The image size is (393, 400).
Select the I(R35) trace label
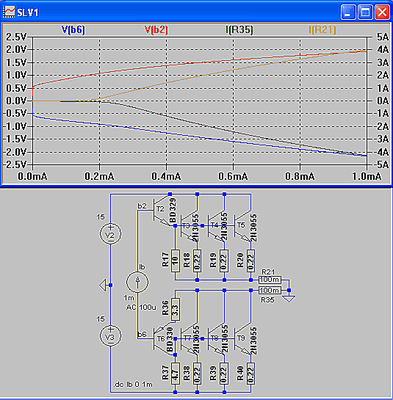pyautogui.click(x=239, y=30)
